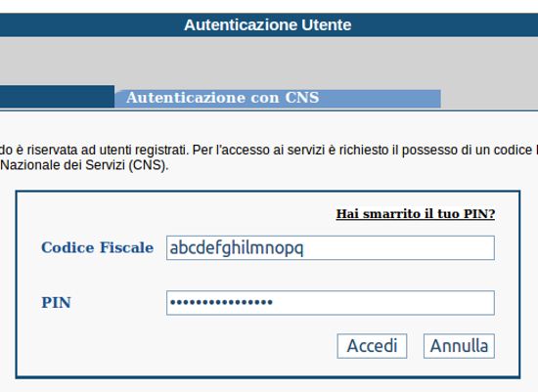538x392 pixels.
Task: Click the 'Nazionale dei Servizi (CNS)' text
Action: click(84, 165)
